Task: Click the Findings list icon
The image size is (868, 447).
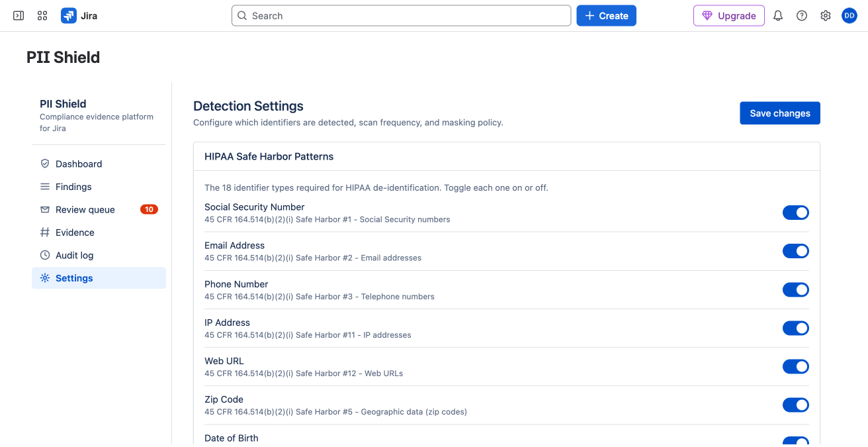Action: pyautogui.click(x=45, y=187)
